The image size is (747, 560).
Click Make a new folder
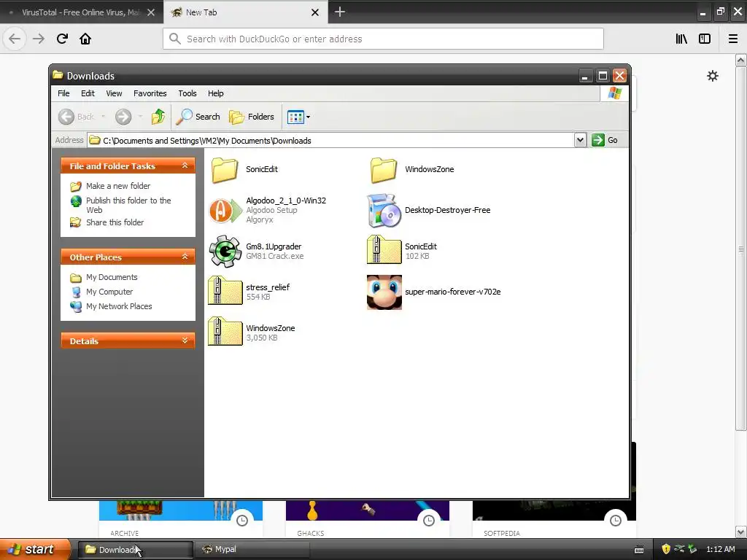pos(118,186)
